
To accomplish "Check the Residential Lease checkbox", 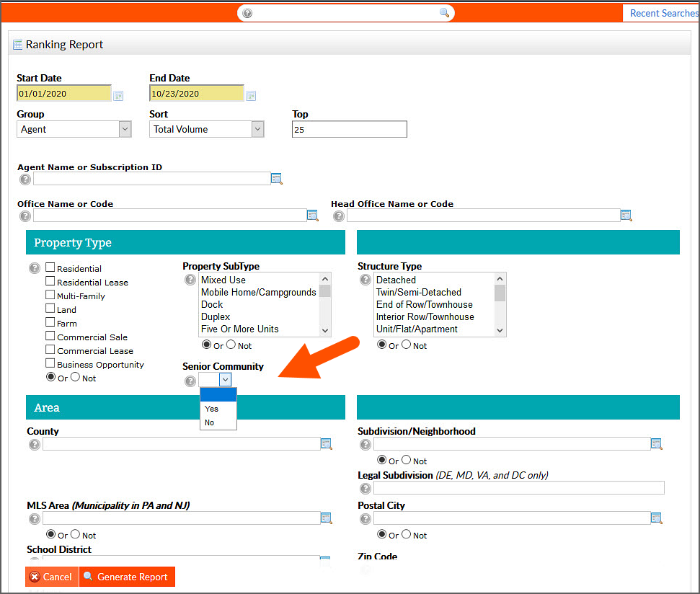I will [50, 281].
